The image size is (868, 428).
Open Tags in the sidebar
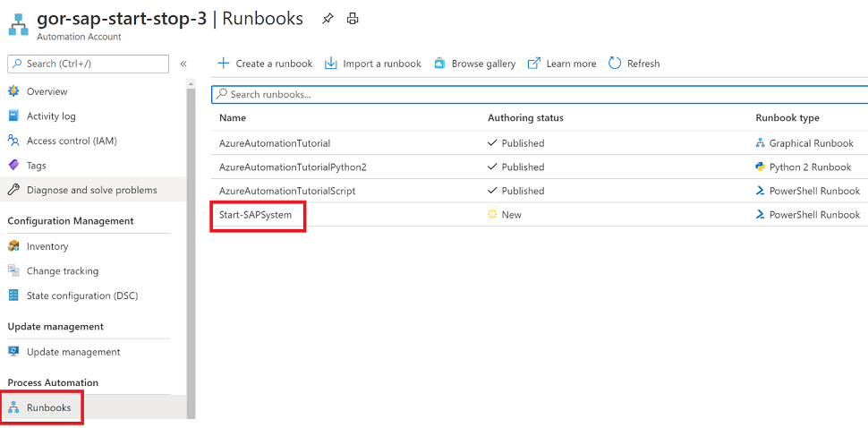(x=37, y=166)
